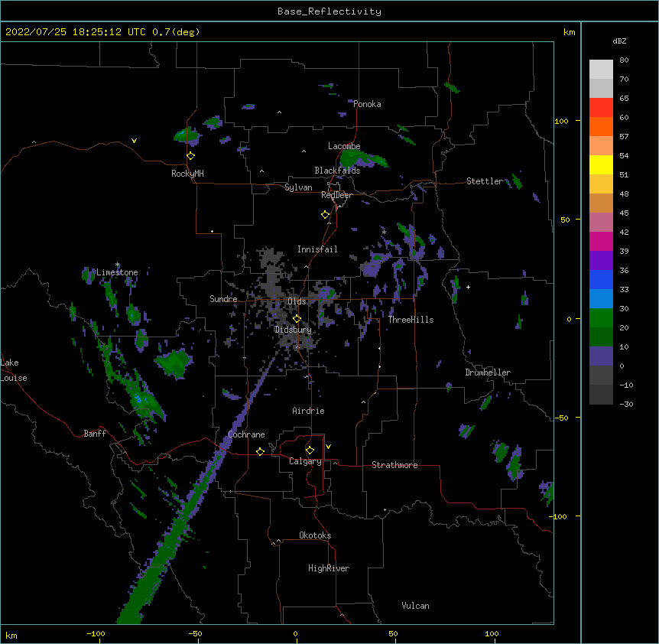Click the dBZ legend heading
Image resolution: width=659 pixels, height=644 pixels.
(x=619, y=41)
